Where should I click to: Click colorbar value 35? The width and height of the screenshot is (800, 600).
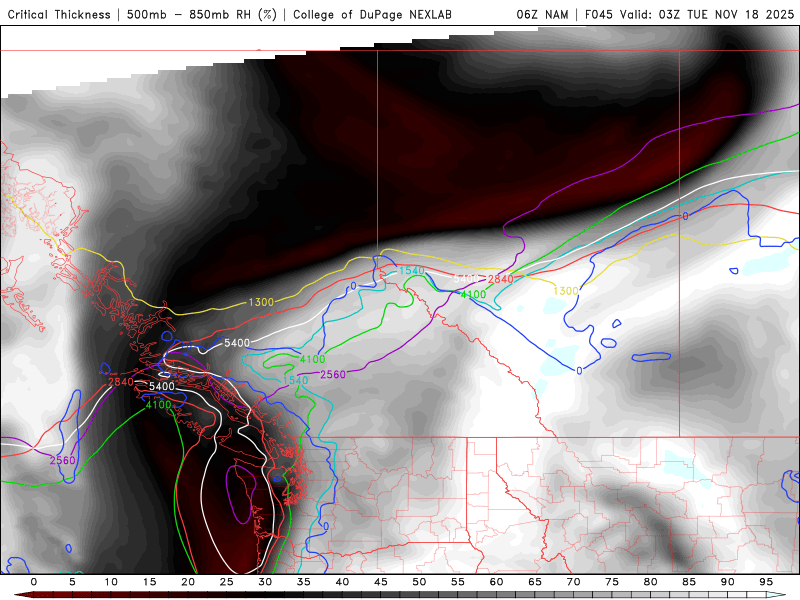pos(304,582)
